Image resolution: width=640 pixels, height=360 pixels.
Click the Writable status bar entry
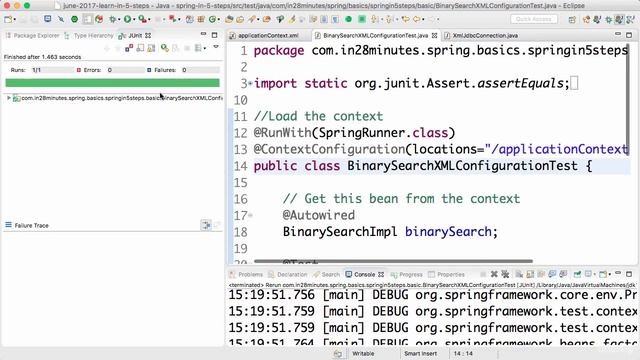363,353
